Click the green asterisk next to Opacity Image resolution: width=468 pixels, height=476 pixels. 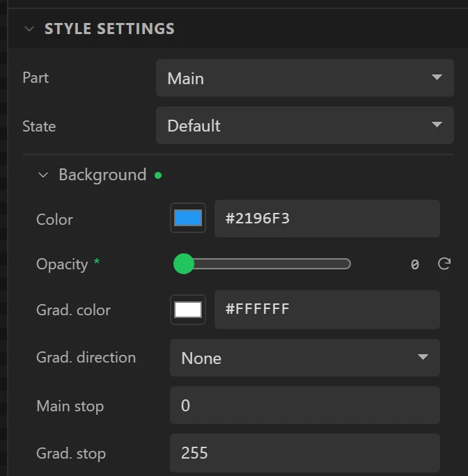(x=97, y=262)
